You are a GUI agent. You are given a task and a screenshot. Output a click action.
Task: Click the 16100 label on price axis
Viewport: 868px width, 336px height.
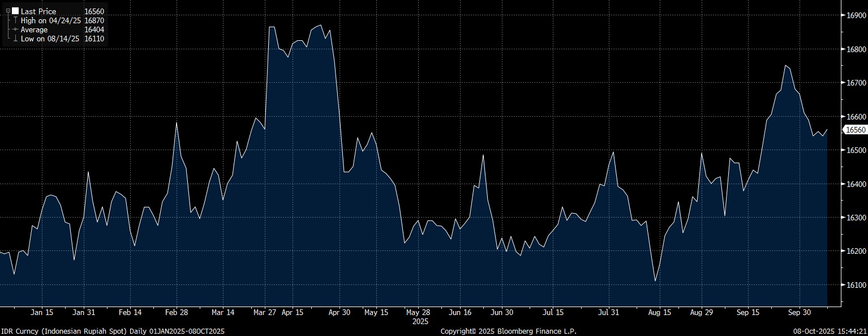pos(855,284)
